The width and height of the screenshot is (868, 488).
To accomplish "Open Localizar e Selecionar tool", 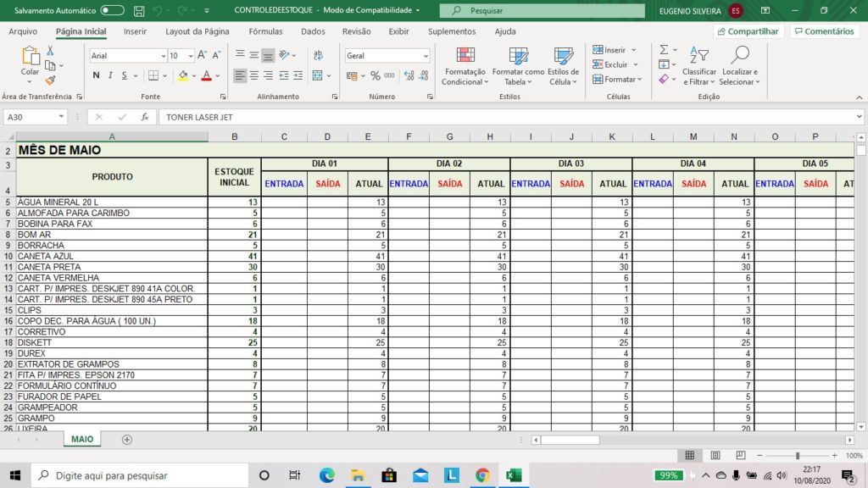I will tap(739, 66).
